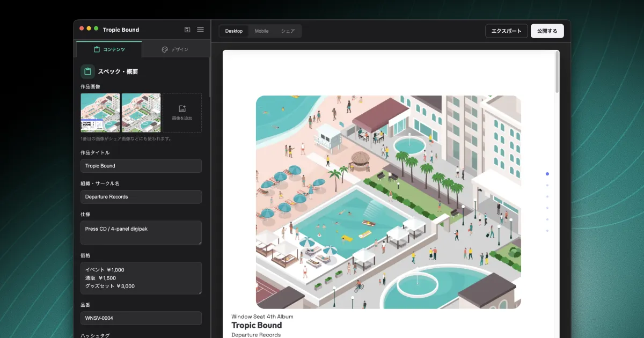Click into the 仕様 textarea with Press CD
This screenshot has width=644, height=338.
click(x=141, y=233)
